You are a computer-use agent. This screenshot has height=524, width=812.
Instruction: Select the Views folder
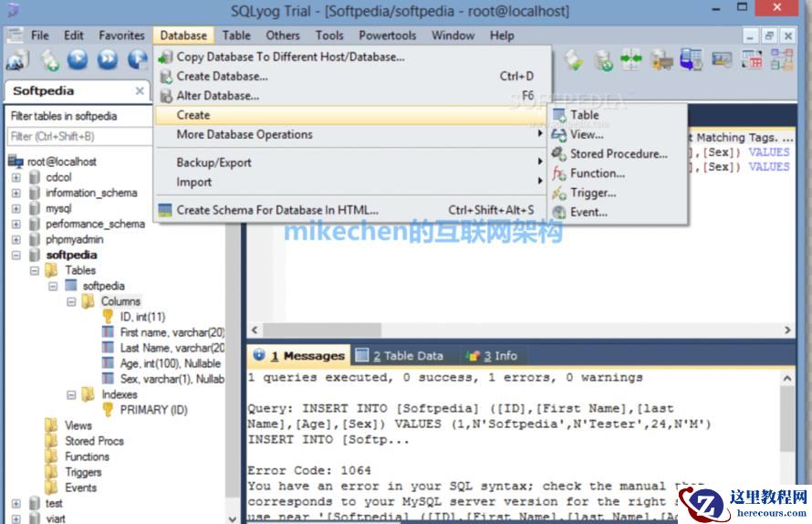78,425
